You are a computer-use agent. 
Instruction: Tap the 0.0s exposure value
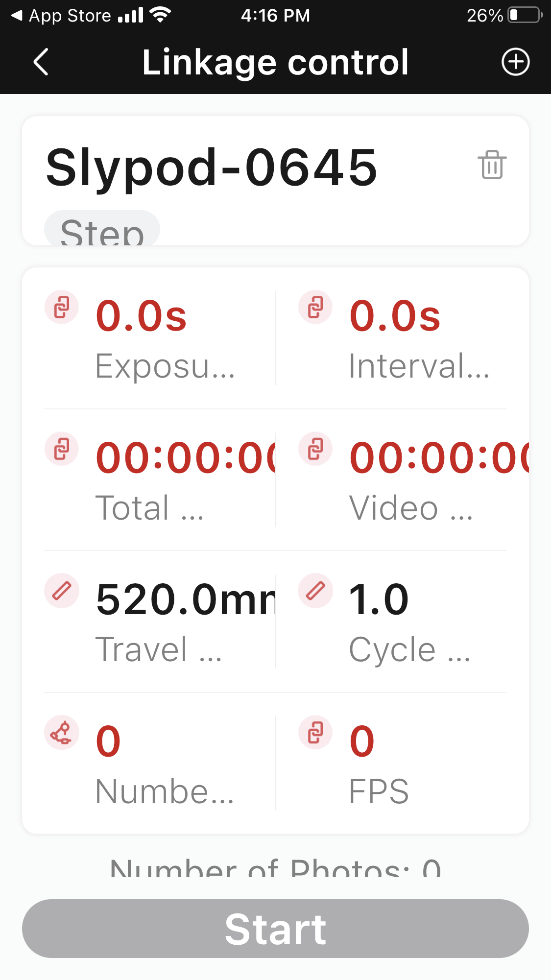click(141, 316)
